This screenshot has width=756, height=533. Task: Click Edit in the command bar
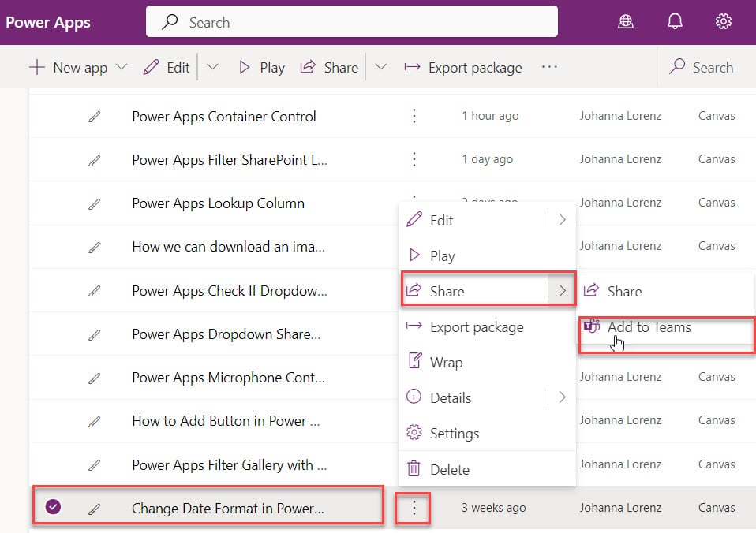coord(167,68)
